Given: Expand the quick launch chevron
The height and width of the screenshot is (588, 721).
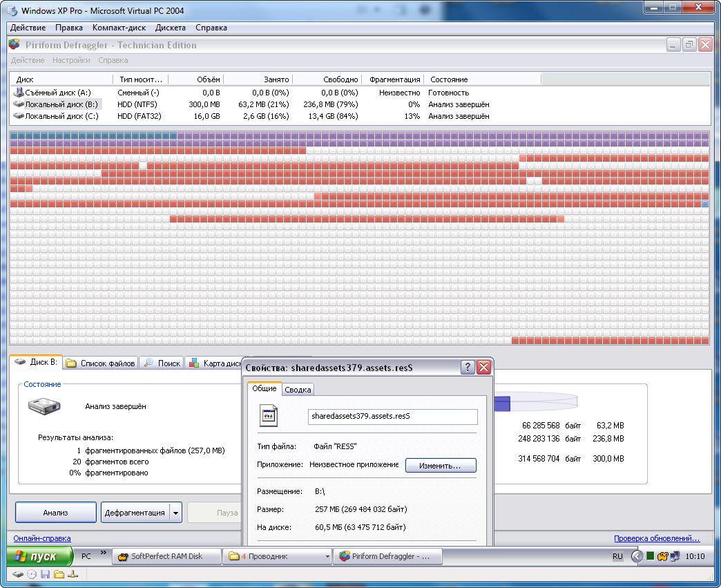Looking at the screenshot, I should coord(104,553).
